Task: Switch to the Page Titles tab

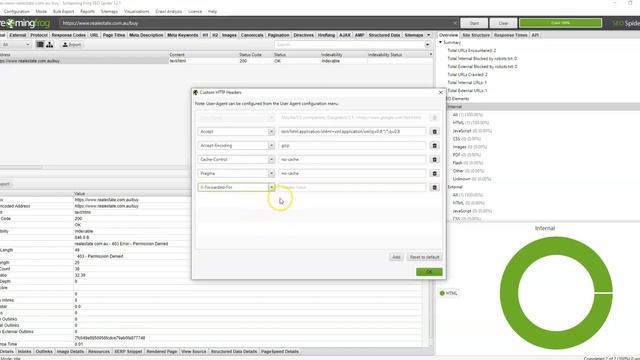Action: (114, 35)
